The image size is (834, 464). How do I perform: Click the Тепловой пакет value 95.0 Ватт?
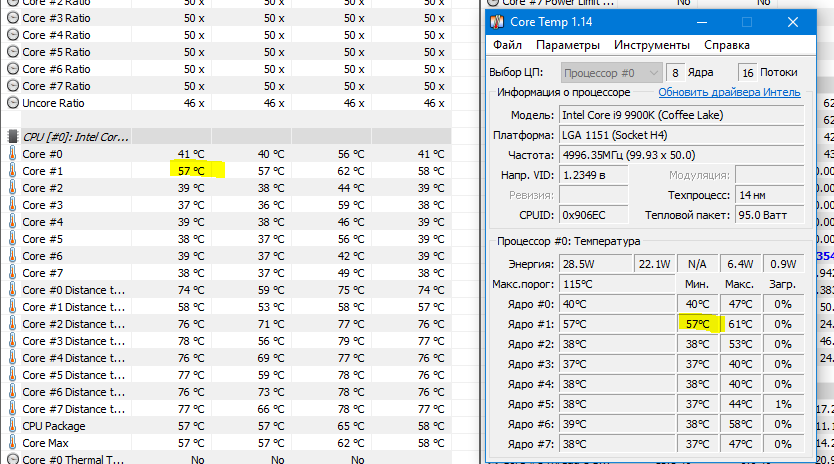pyautogui.click(x=769, y=215)
